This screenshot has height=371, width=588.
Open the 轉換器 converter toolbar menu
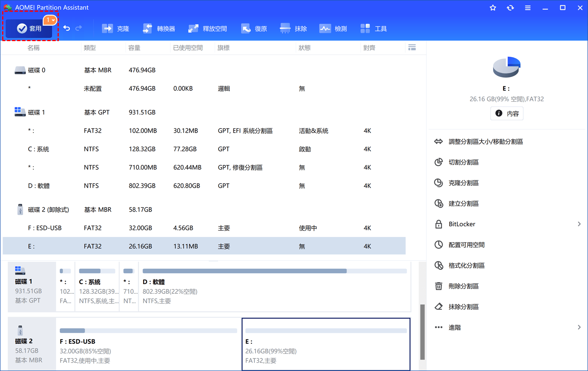[x=159, y=29]
